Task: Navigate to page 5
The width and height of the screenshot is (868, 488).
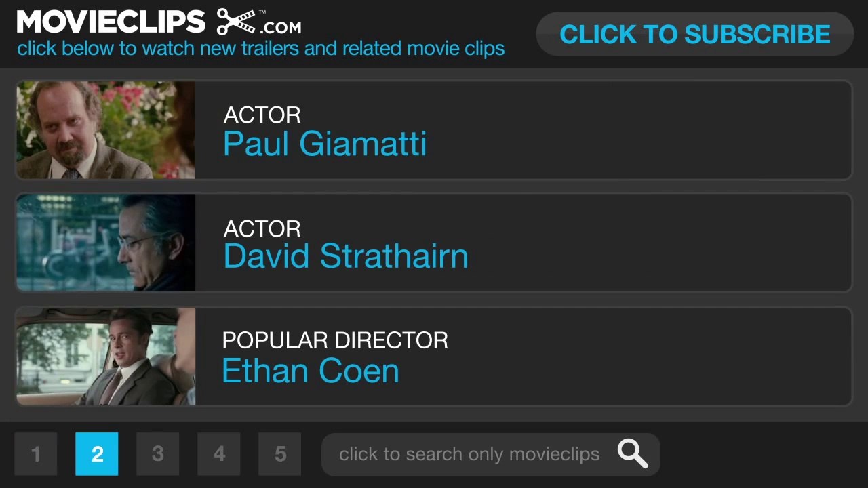Action: click(280, 454)
